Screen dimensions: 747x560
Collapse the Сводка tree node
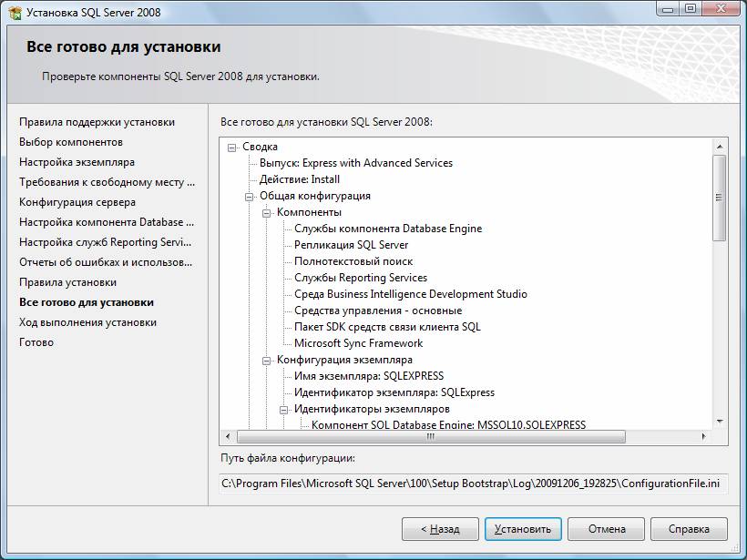click(x=233, y=147)
